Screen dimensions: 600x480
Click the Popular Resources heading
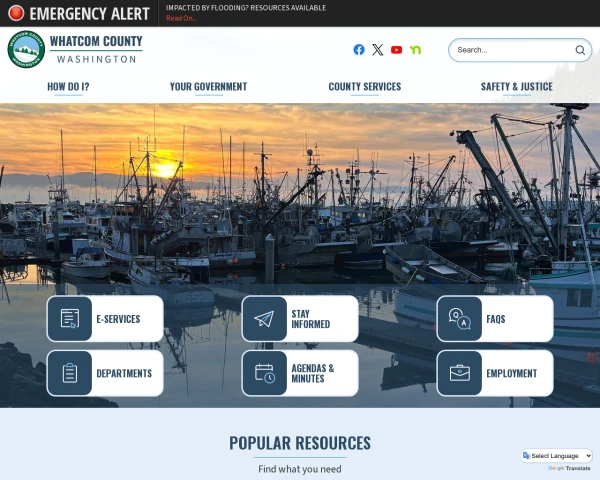click(300, 443)
